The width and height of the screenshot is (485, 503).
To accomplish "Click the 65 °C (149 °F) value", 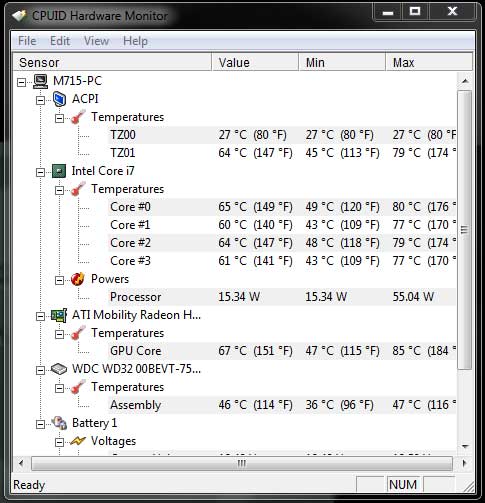I will (x=255, y=207).
